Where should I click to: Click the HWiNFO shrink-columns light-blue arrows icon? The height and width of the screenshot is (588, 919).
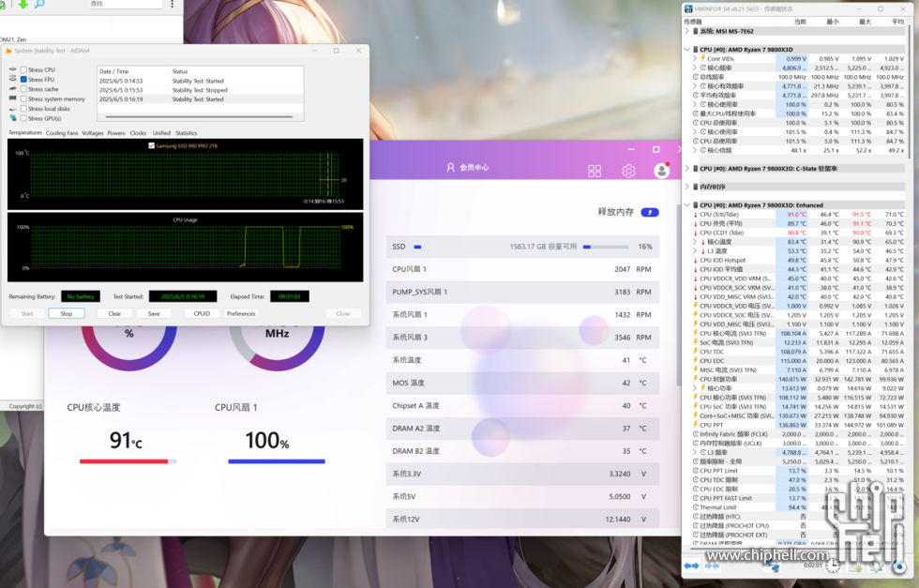712,565
